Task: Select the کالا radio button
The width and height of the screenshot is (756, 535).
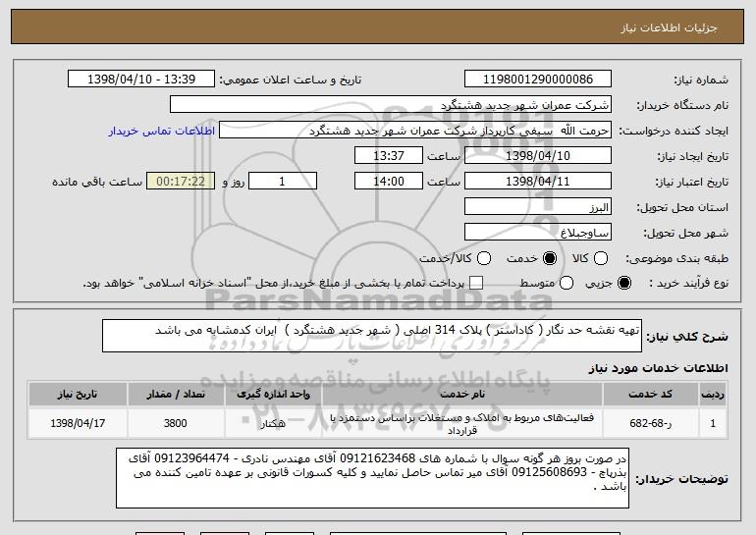Action: 600,258
